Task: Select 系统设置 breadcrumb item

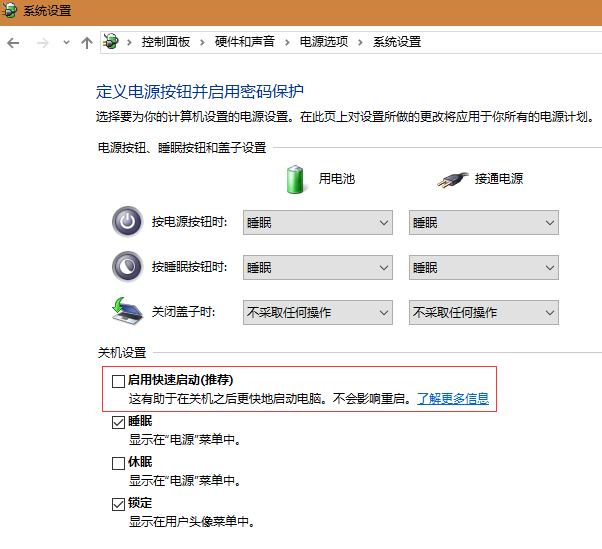Action: pos(397,41)
